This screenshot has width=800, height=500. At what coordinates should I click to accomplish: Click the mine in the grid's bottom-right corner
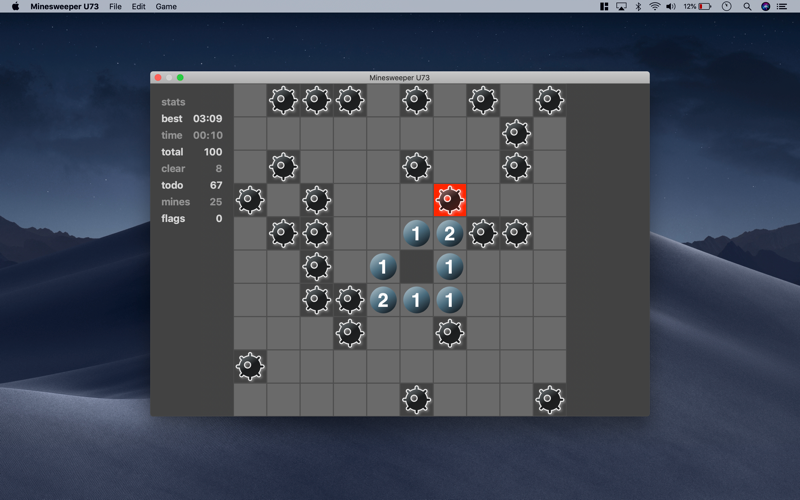coord(549,399)
